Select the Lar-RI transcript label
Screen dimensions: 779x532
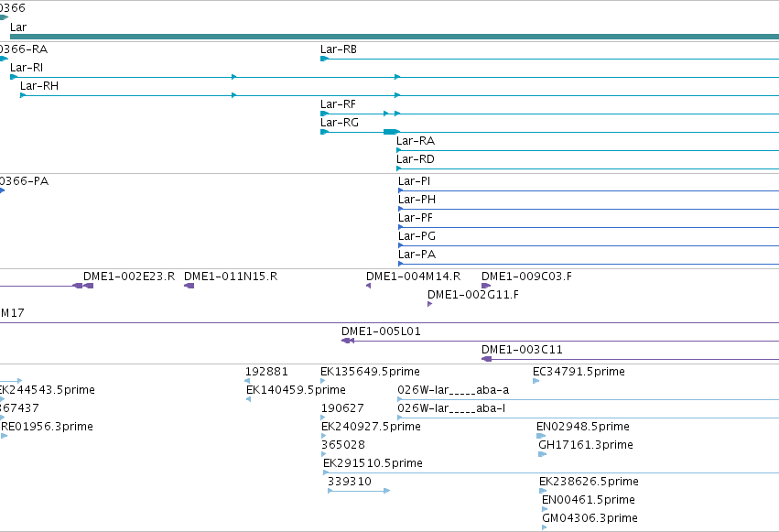point(27,68)
